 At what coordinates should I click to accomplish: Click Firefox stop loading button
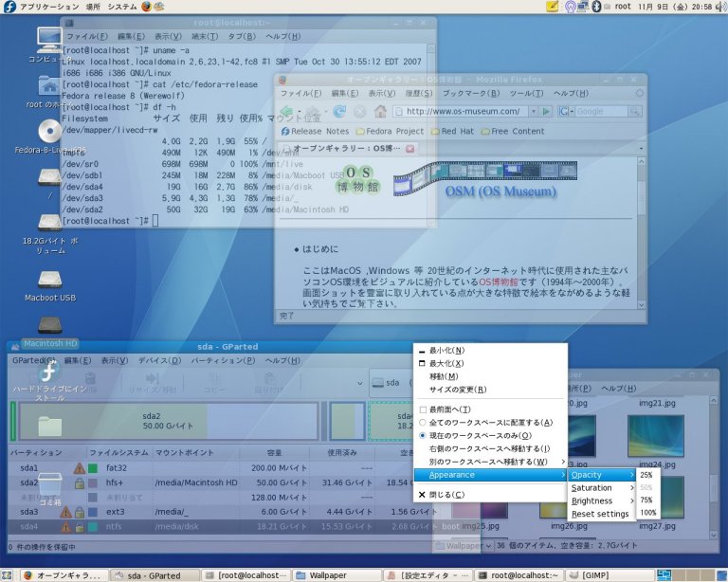point(360,112)
